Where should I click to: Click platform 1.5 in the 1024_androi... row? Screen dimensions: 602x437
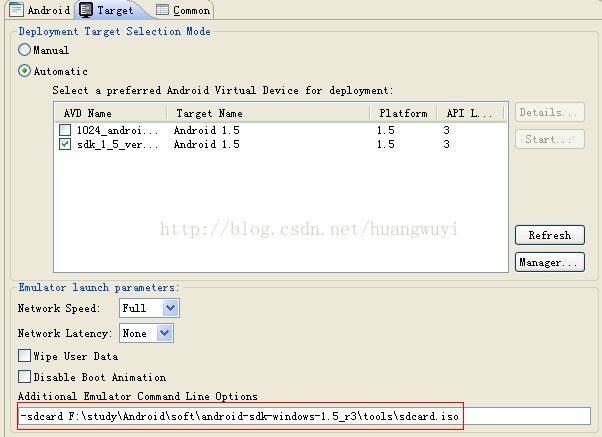click(x=385, y=130)
